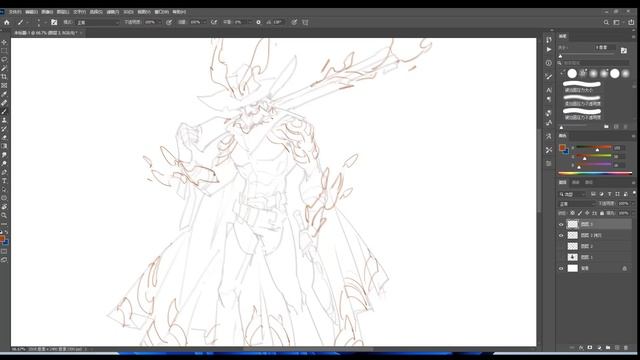640x360 pixels.
Task: Open smoothing options gear icon
Action: 258,22
